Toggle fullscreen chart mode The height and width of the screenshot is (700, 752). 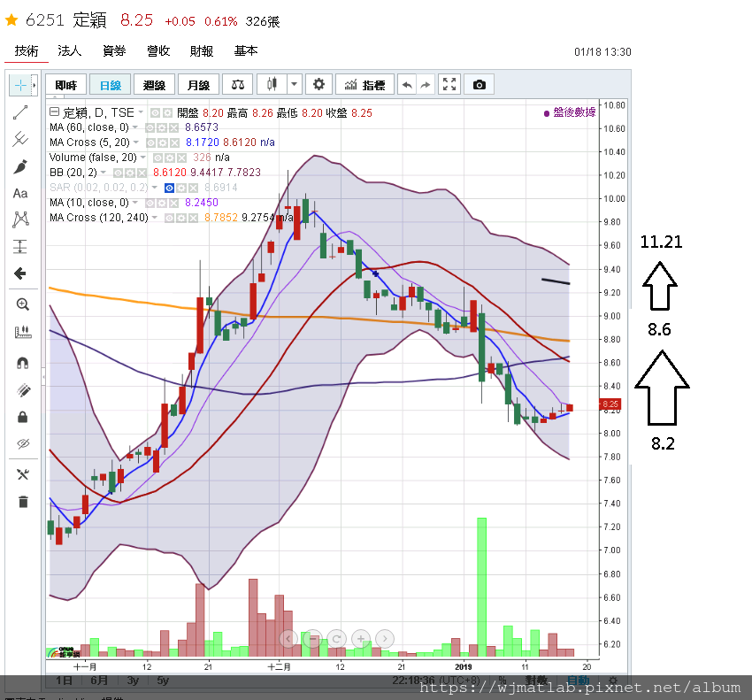(449, 85)
